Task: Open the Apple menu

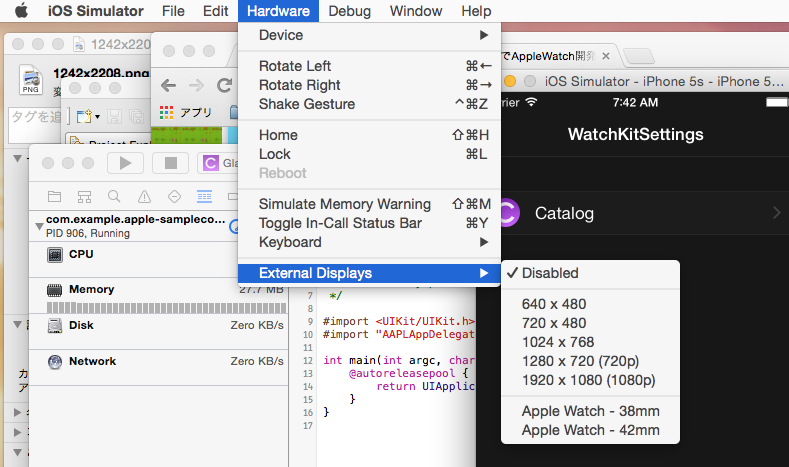Action: [21, 11]
